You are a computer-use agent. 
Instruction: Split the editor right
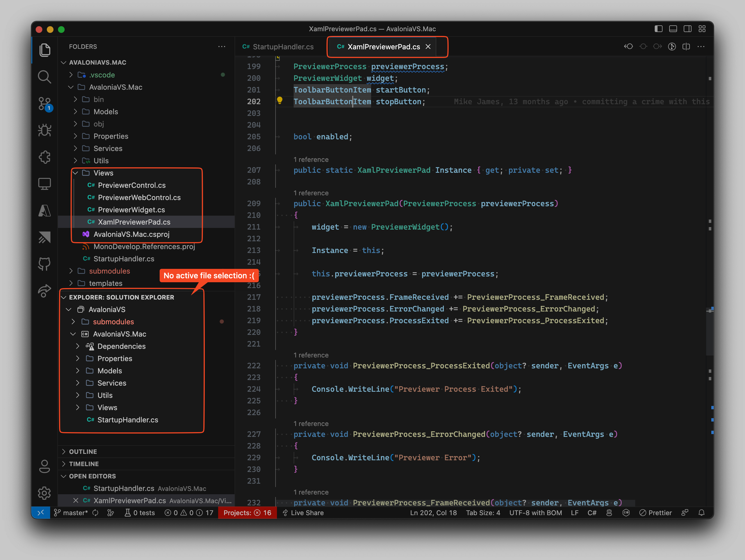pyautogui.click(x=686, y=47)
